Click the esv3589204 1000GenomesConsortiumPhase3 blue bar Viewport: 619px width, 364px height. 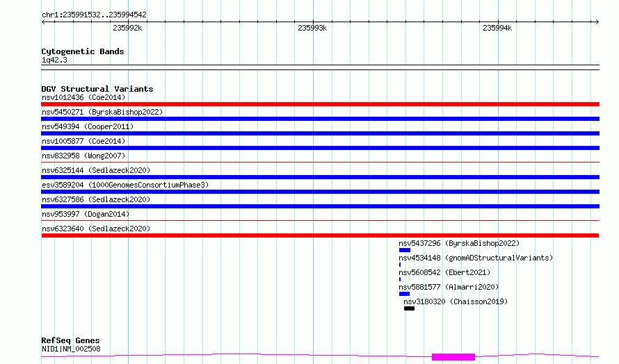(320, 192)
